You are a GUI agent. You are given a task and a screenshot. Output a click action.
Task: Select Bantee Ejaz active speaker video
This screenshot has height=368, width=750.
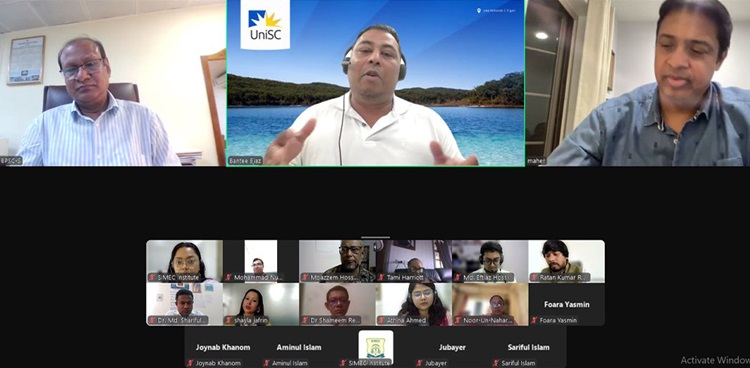(375, 83)
